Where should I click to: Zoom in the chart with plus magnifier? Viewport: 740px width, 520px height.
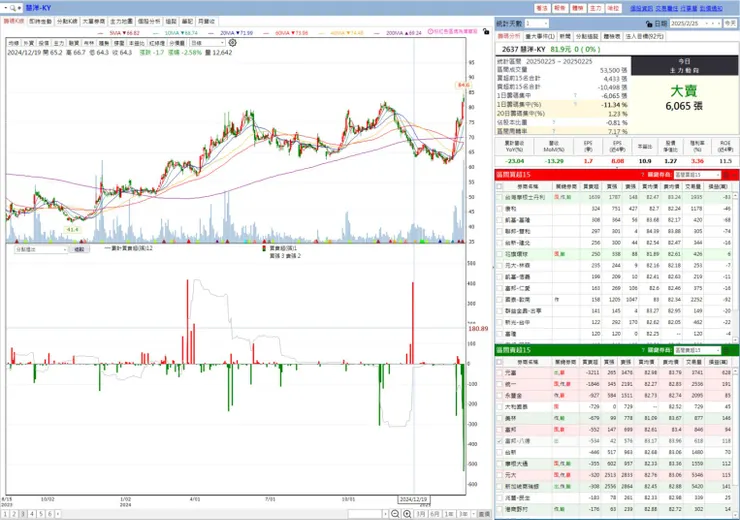[407, 514]
